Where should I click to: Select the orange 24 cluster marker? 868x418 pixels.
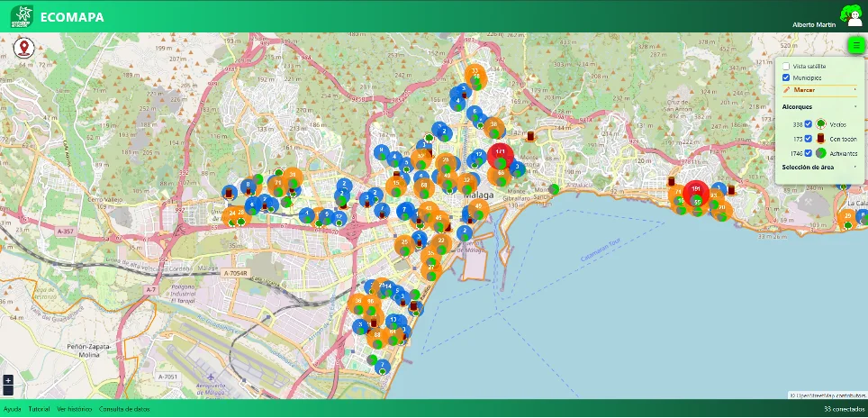[232, 214]
